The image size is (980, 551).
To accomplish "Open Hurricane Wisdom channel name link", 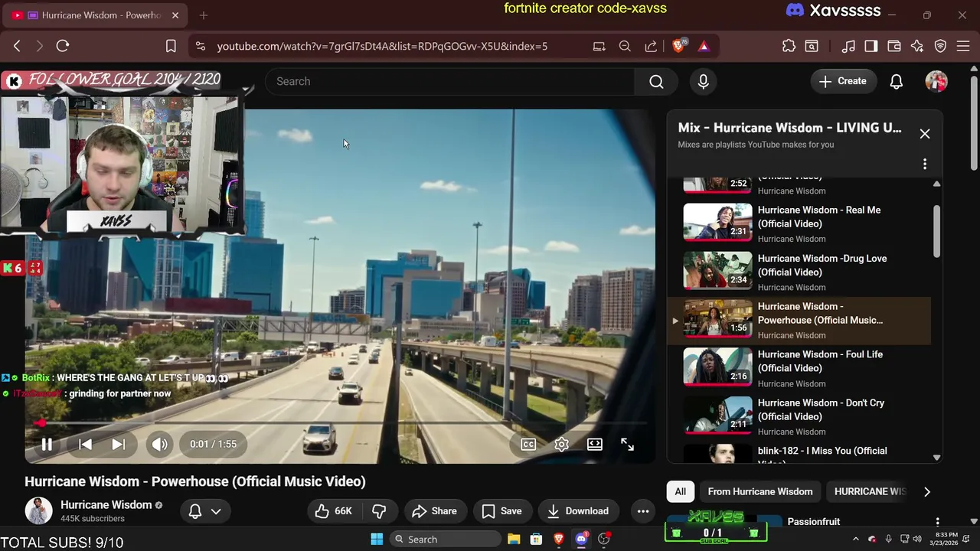I will coord(106,505).
